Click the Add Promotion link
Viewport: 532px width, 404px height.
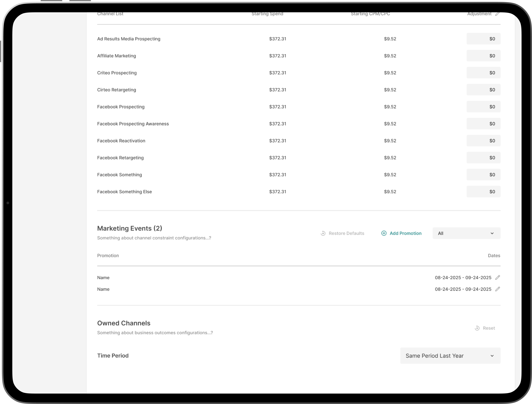point(405,233)
